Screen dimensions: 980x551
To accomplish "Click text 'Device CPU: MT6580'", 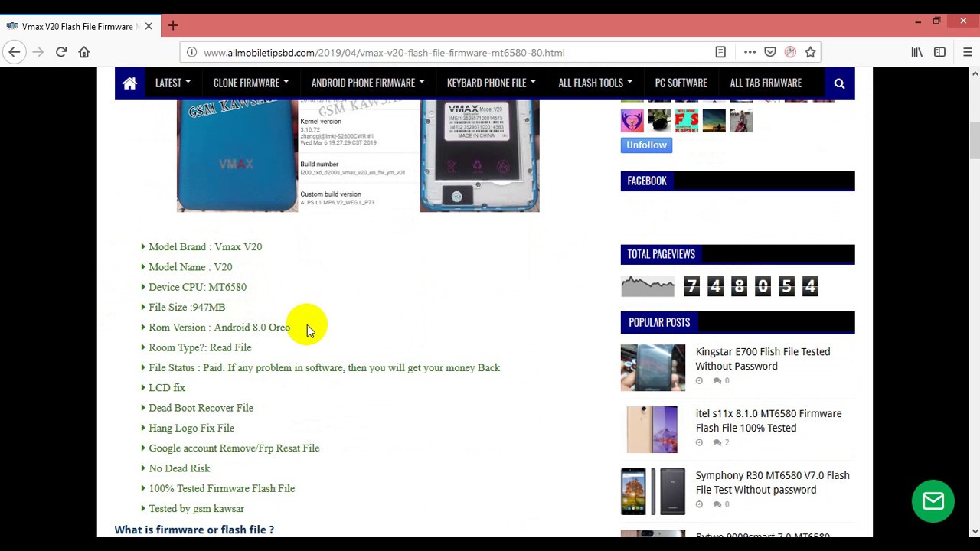I will pyautogui.click(x=198, y=287).
